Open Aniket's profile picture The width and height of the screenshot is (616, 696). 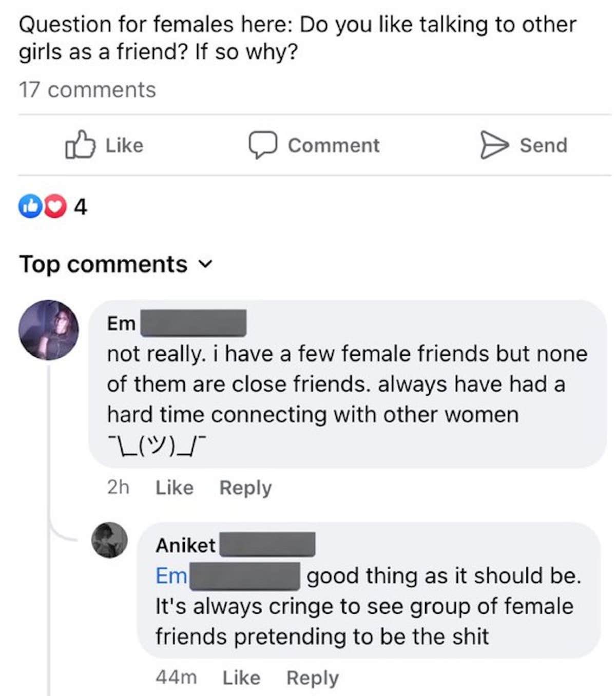click(109, 540)
